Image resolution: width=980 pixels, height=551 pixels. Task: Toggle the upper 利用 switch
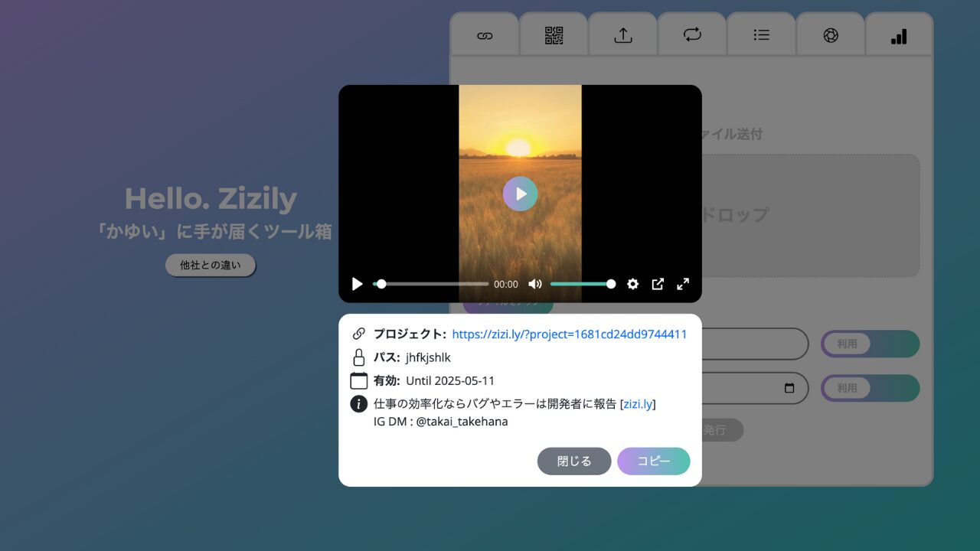[870, 344]
